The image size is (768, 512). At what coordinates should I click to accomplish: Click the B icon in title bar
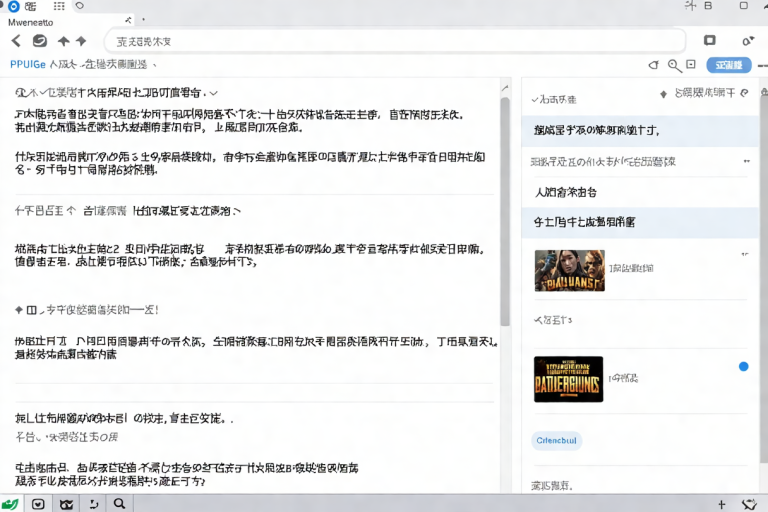pos(708,6)
